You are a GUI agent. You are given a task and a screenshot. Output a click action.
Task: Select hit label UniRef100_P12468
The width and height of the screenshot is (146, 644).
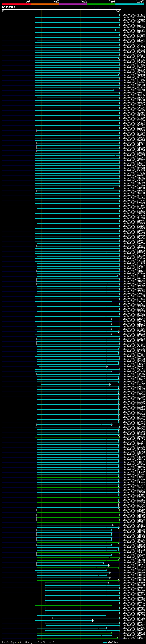133,75
